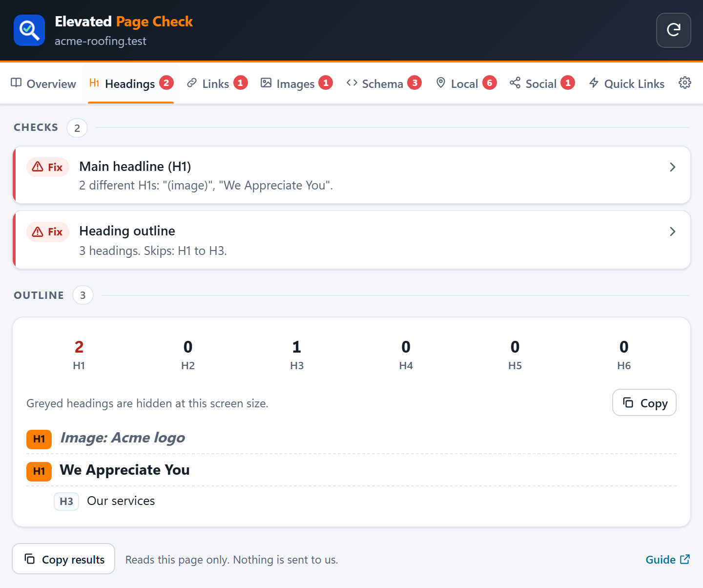Screen dimensions: 703x588
Task: Expand the Heading outline check chevron
Action: 673,231
